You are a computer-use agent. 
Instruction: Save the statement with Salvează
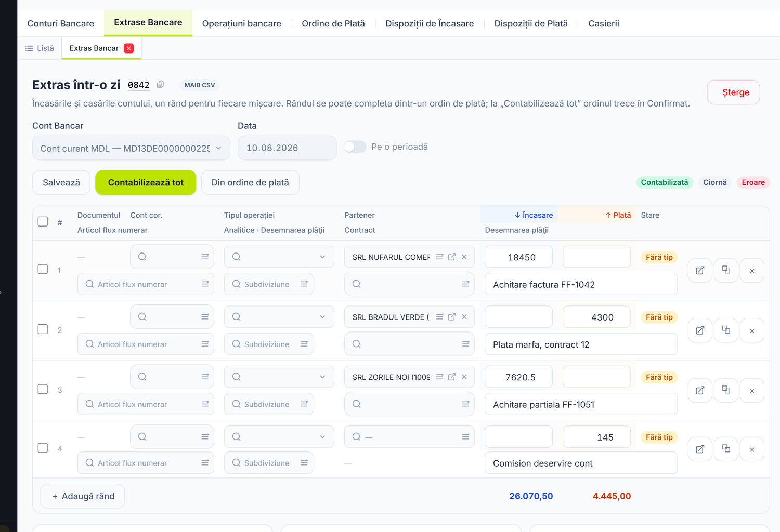(61, 182)
